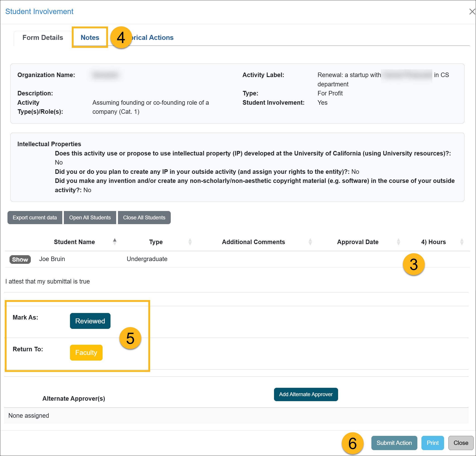This screenshot has height=456, width=476.
Task: Close the Student Involvement dialog with X
Action: pos(472,12)
